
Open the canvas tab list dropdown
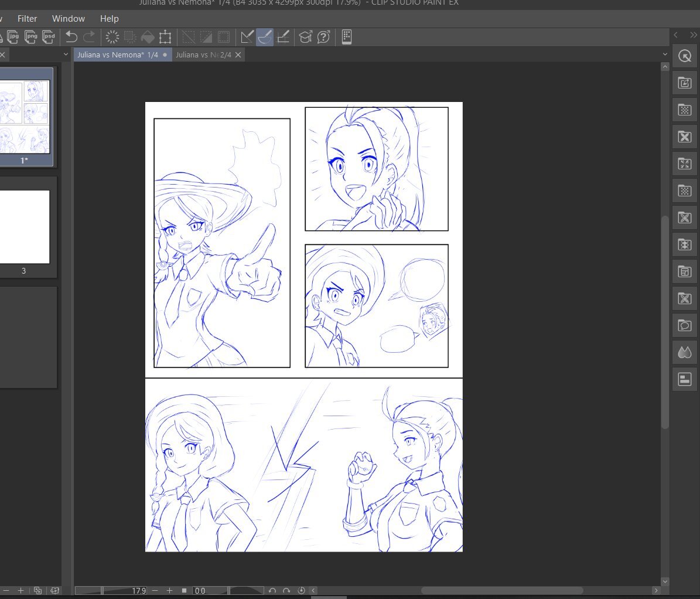[x=665, y=55]
